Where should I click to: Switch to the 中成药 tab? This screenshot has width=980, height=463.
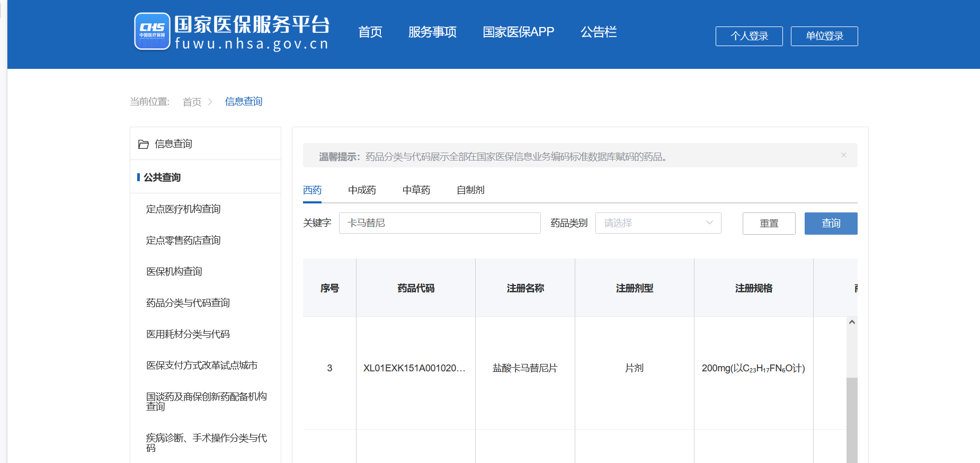[362, 190]
